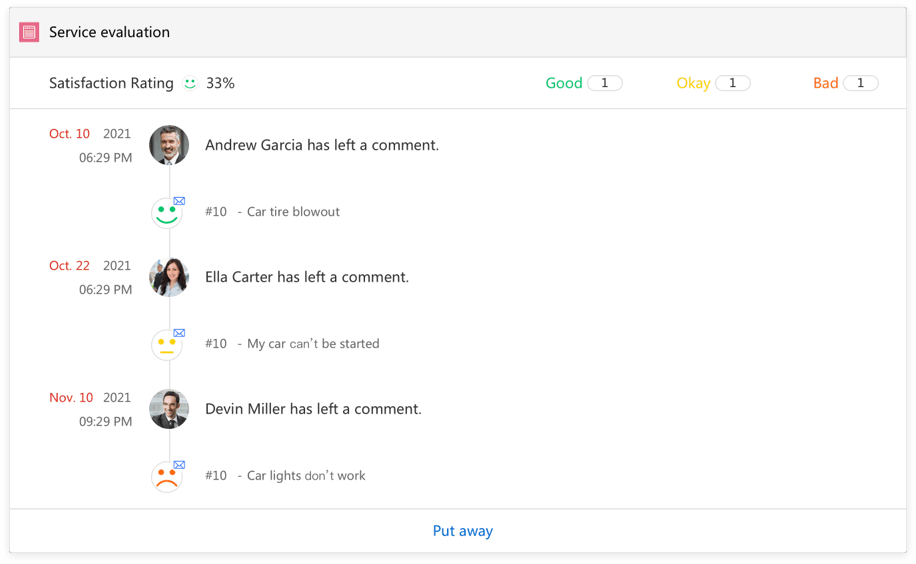
Task: Open ticket Car tire blowout
Action: coord(292,212)
